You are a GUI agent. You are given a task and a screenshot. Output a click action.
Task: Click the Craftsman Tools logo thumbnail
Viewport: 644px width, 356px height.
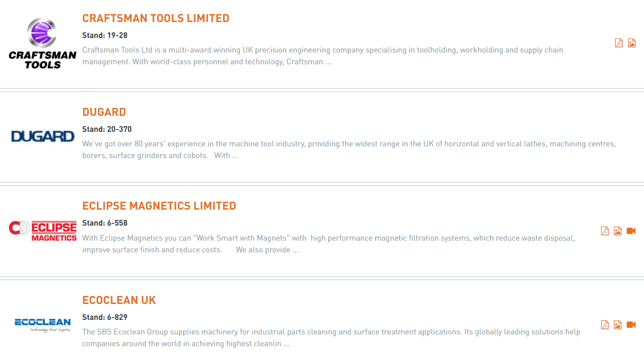point(42,43)
